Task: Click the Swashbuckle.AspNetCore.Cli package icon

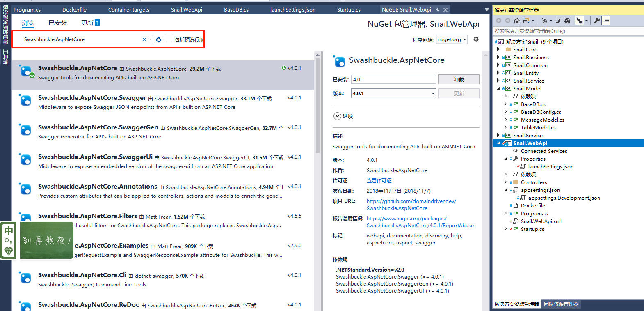Action: click(x=25, y=278)
